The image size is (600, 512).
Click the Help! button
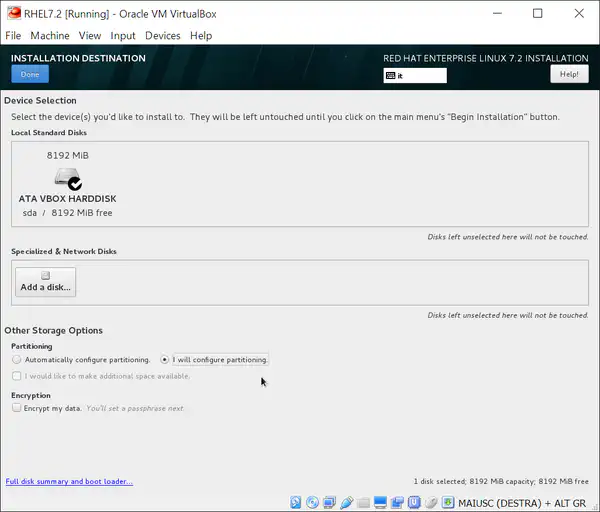pyautogui.click(x=569, y=74)
